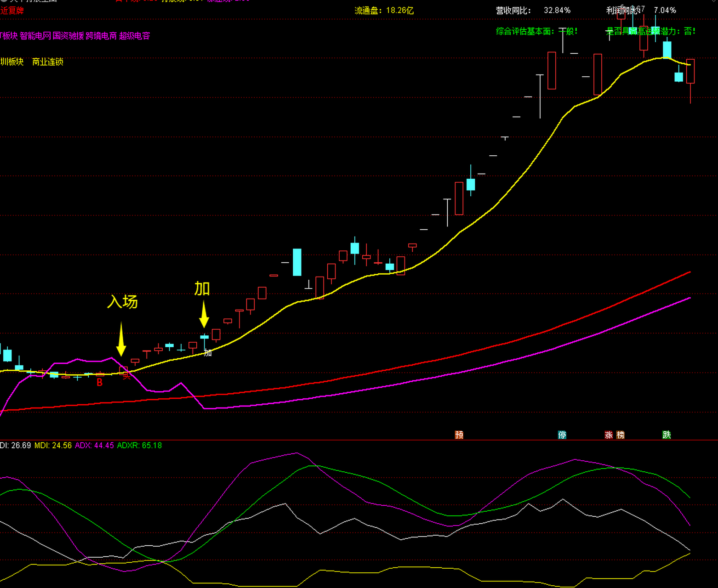Click the green 跌 event marker icon
The image size is (718, 588).
(667, 435)
